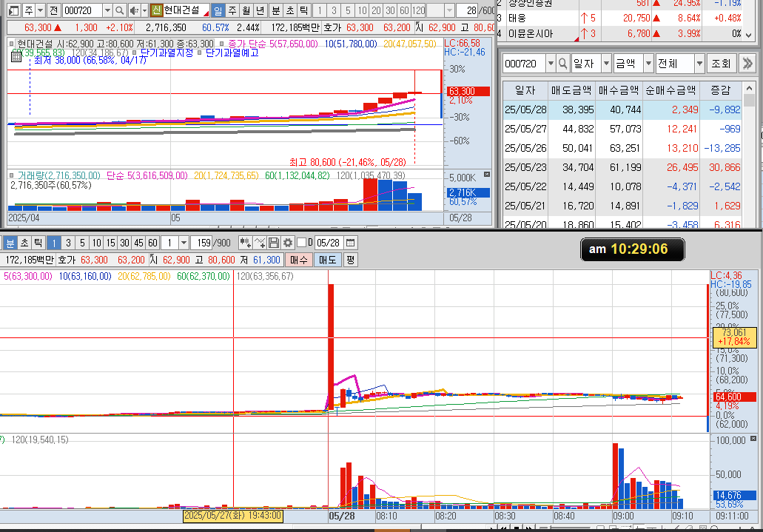This screenshot has width=763, height=532.
Task: Click the blue 매도 sell button
Action: 328,260
